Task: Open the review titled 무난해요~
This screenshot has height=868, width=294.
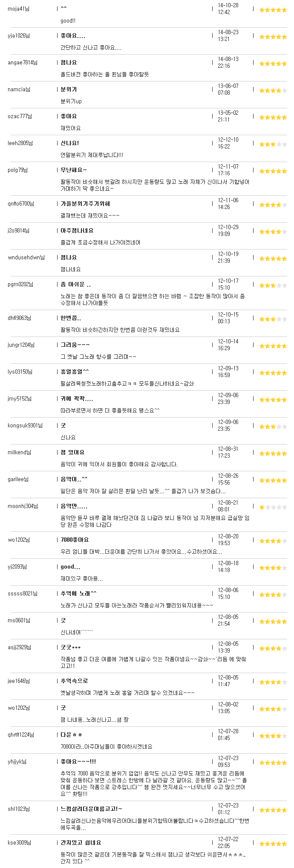Action: pos(74,170)
